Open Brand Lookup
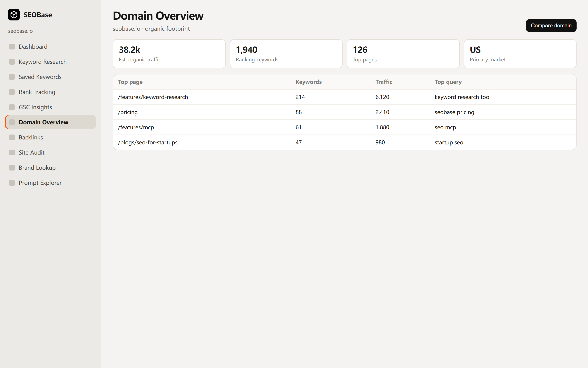 tap(50, 168)
